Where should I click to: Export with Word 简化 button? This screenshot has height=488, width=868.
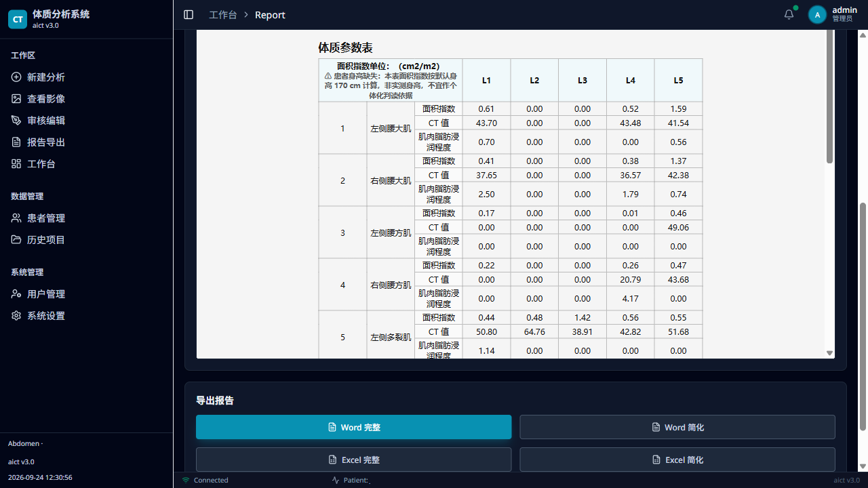[677, 427]
